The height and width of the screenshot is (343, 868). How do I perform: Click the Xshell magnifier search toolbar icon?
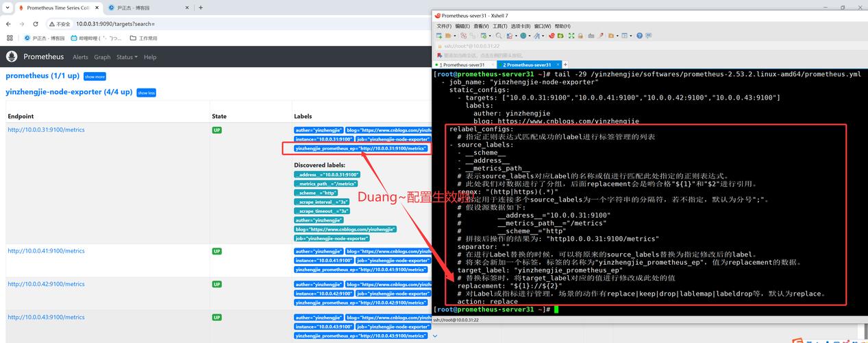499,36
